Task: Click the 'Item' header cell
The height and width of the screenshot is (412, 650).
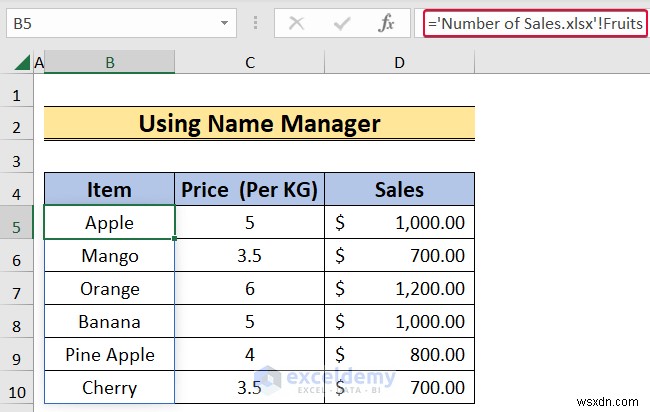Action: point(109,189)
